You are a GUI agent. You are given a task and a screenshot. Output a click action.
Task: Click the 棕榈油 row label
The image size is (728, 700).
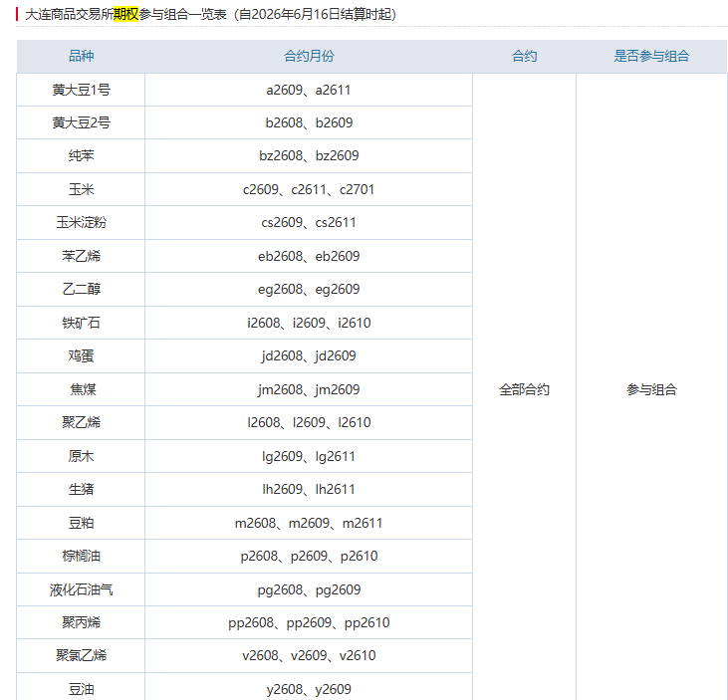pyautogui.click(x=82, y=556)
